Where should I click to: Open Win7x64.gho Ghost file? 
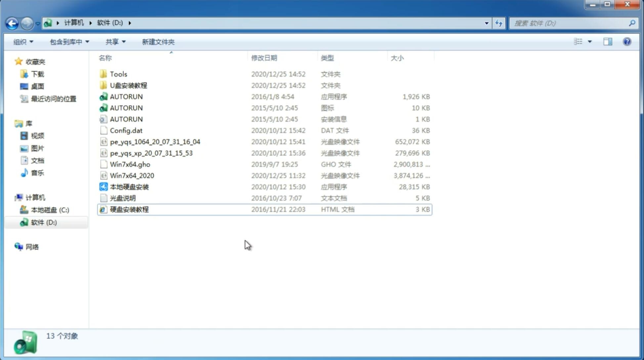point(130,164)
